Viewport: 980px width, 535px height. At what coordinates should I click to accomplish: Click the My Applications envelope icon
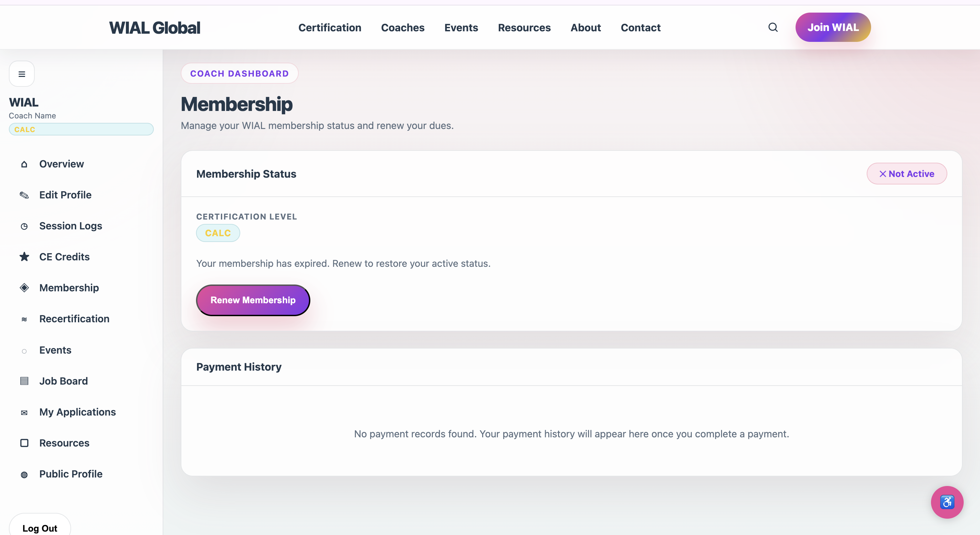pos(24,412)
